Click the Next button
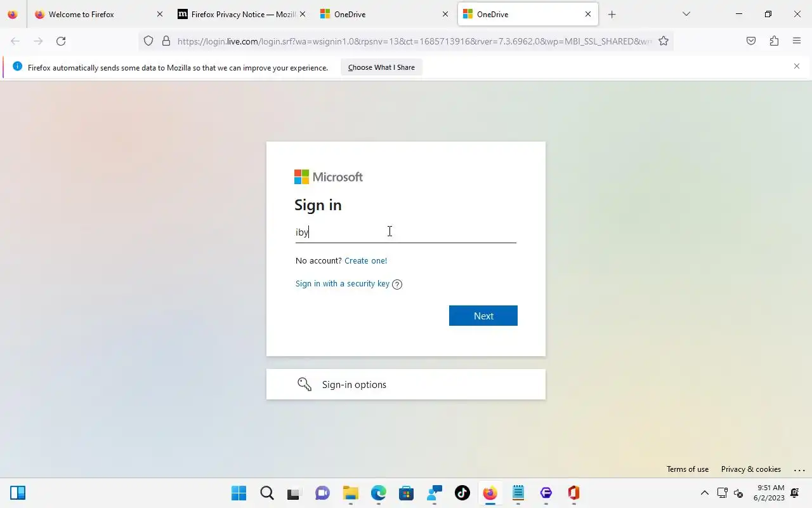Viewport: 812px width, 508px height. click(483, 316)
